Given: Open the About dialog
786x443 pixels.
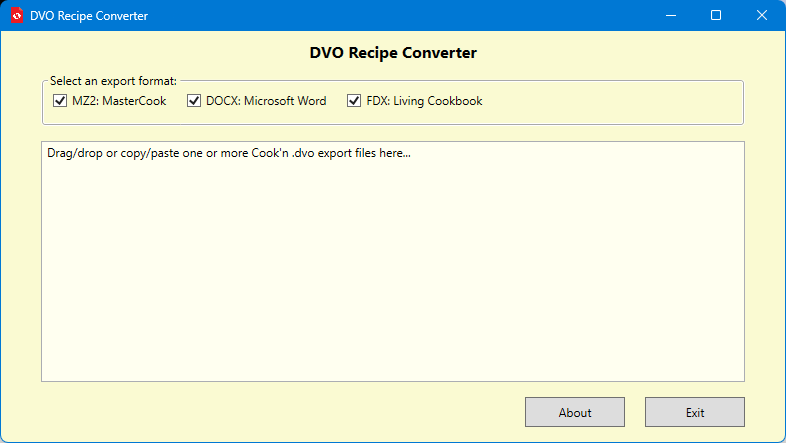Looking at the screenshot, I should coord(575,412).
